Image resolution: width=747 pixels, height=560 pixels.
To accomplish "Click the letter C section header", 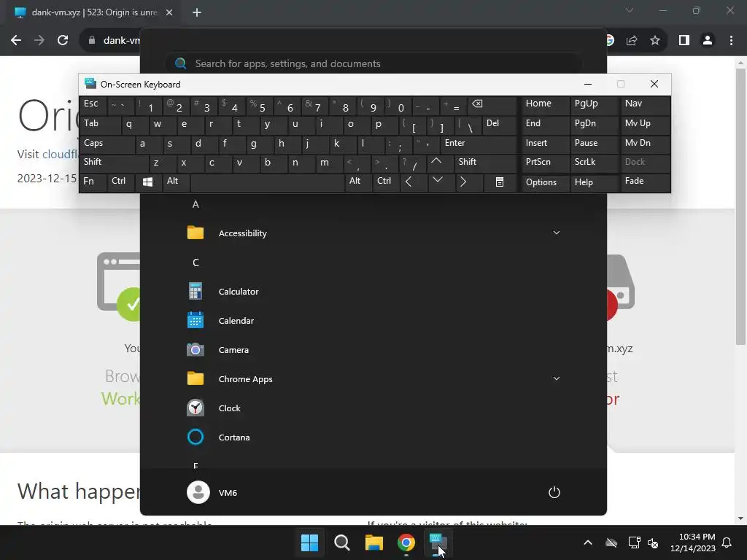I will coord(196,262).
